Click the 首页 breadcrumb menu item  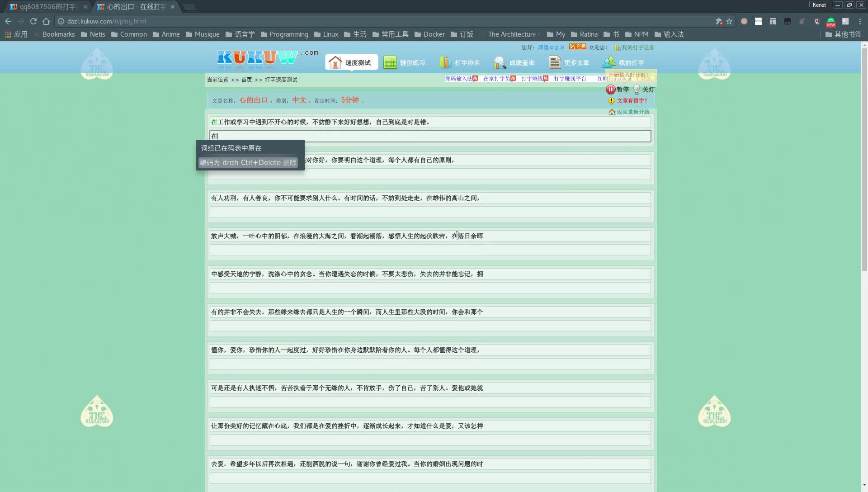[x=247, y=79]
